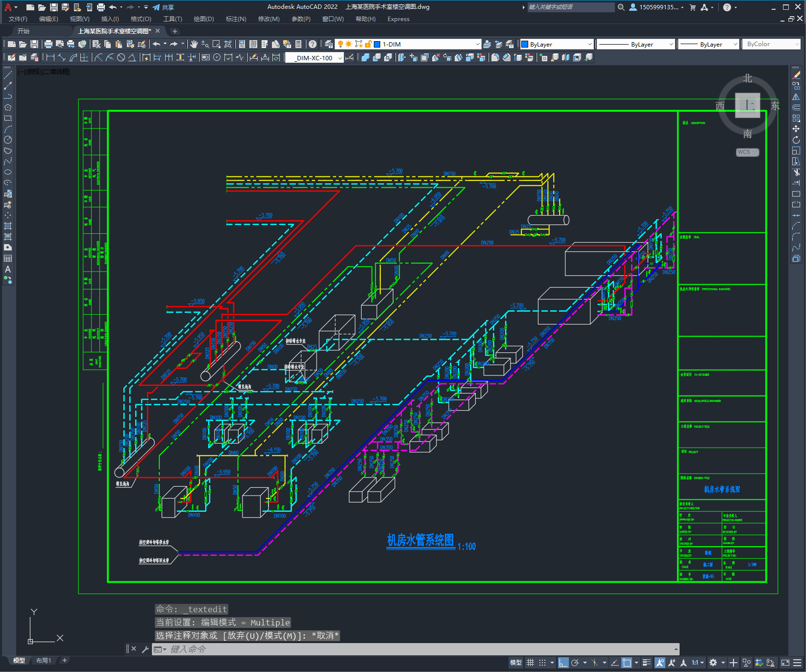This screenshot has height=672, width=806.
Task: Open the 文件(F) menu
Action: [x=18, y=19]
